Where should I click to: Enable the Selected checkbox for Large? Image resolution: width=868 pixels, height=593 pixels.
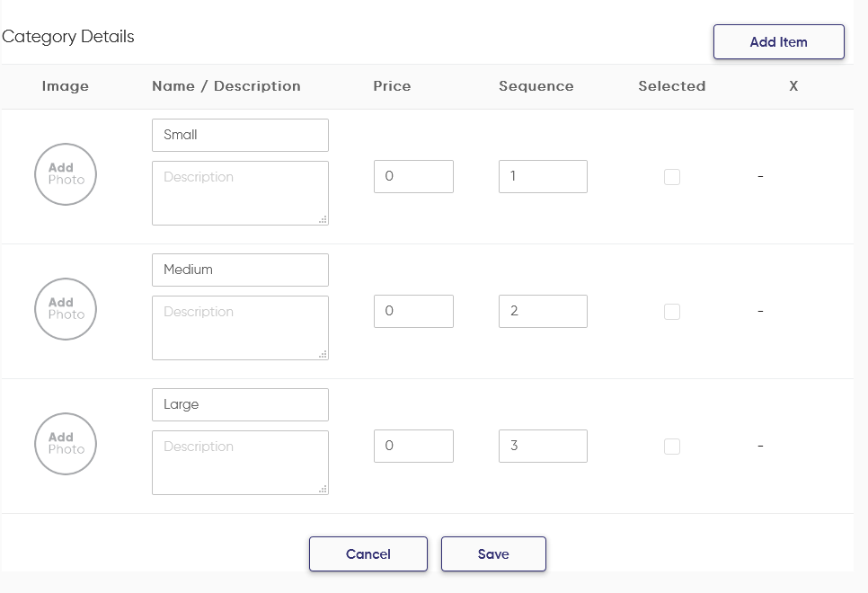[x=672, y=446]
